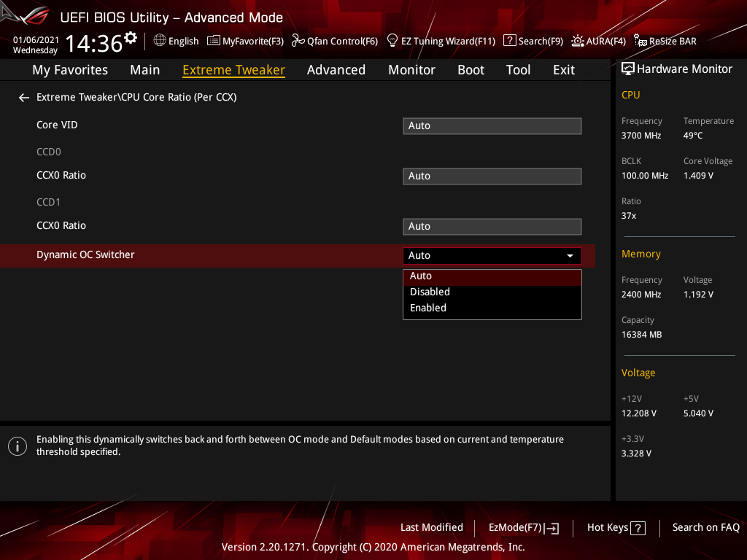Viewport: 747px width, 560px height.
Task: Click the BCLK value 100.00 MHz
Action: [x=645, y=176]
